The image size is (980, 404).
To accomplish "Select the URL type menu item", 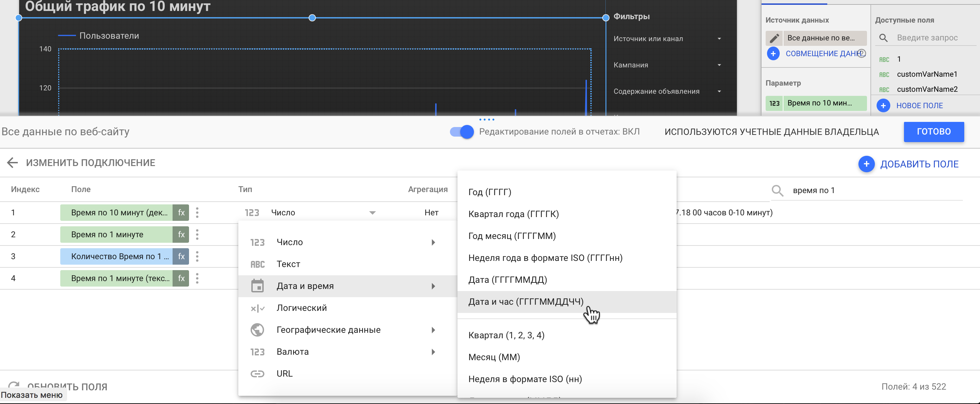I will [285, 374].
